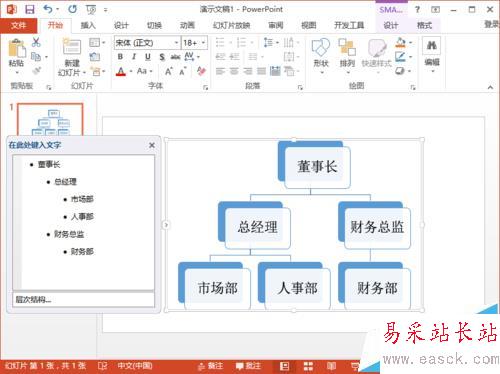Undo the last action
The height and width of the screenshot is (374, 500).
pyautogui.click(x=48, y=9)
